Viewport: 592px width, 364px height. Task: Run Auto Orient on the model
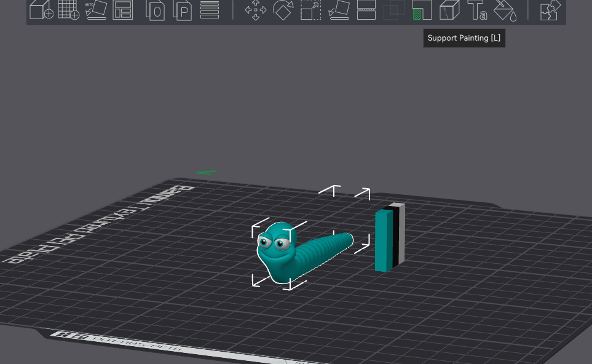pyautogui.click(x=96, y=9)
